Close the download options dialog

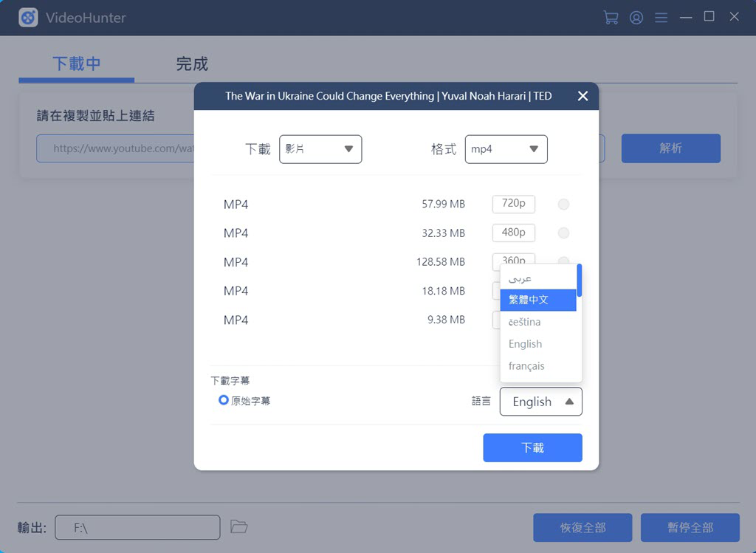click(x=583, y=96)
